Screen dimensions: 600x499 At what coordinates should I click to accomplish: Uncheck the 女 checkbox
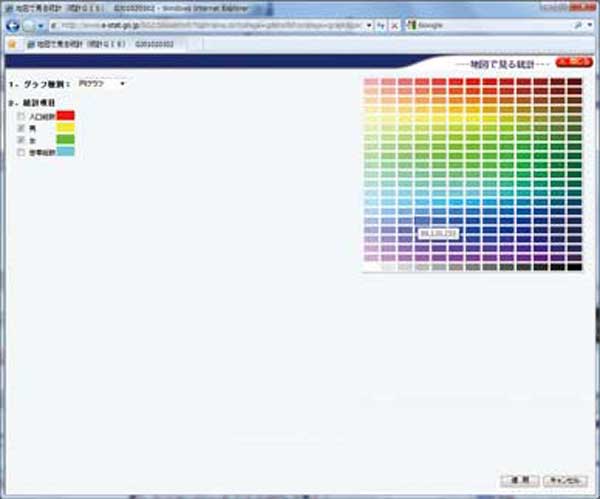point(22,141)
